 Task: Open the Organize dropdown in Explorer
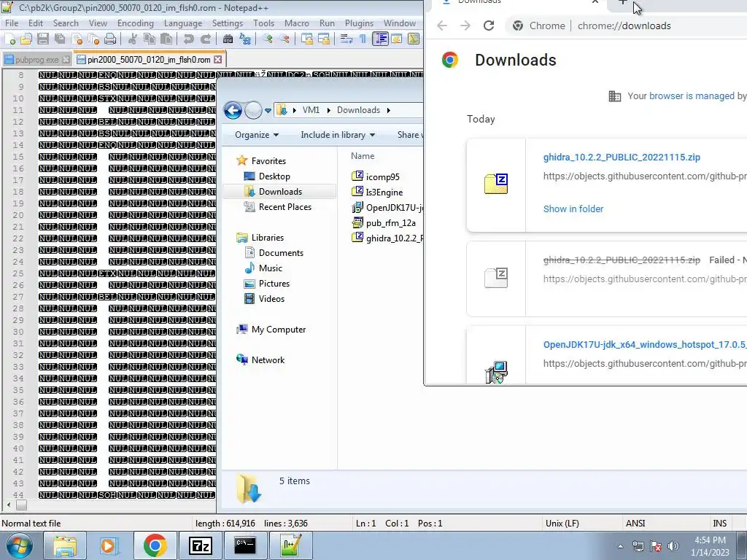(x=257, y=135)
